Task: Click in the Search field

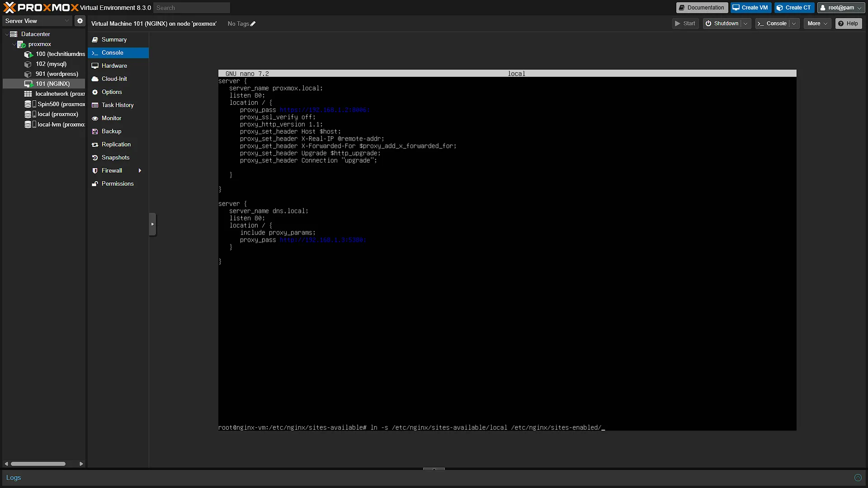Action: [x=192, y=8]
